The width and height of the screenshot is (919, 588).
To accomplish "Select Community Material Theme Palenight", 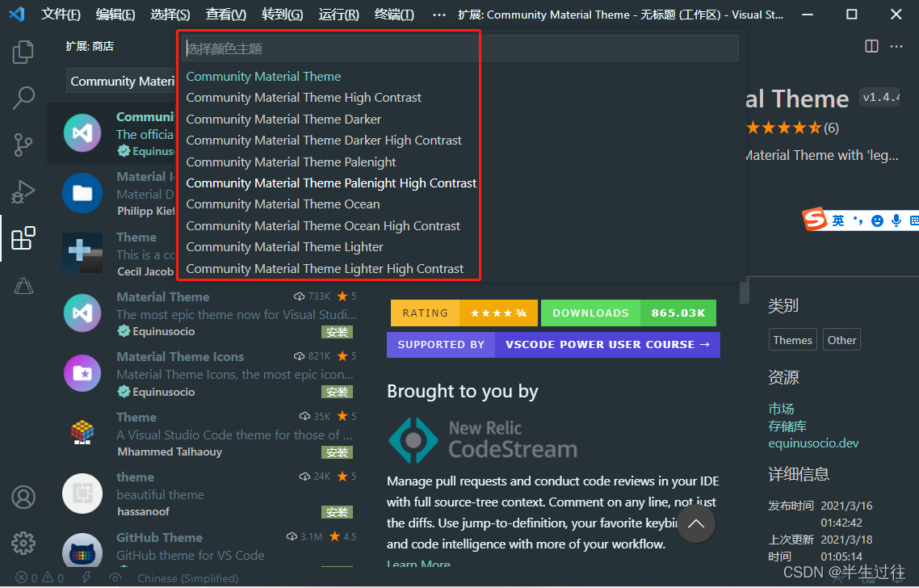I will click(x=460, y=162).
